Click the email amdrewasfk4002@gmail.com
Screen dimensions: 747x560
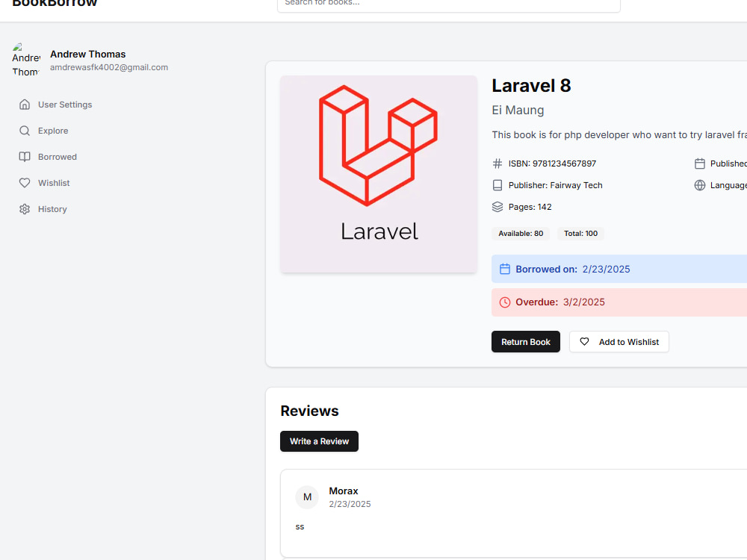point(109,67)
